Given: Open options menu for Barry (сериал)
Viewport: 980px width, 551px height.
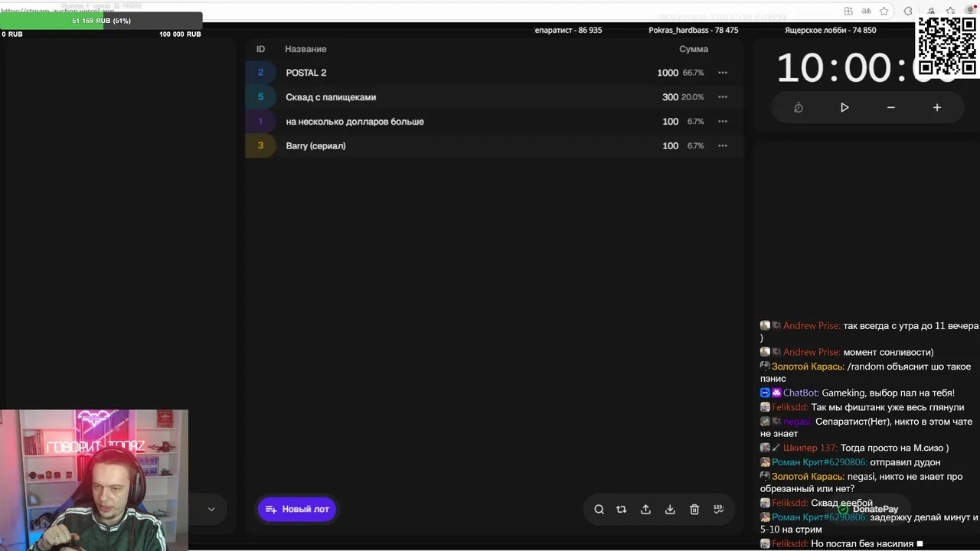Looking at the screenshot, I should pyautogui.click(x=722, y=146).
